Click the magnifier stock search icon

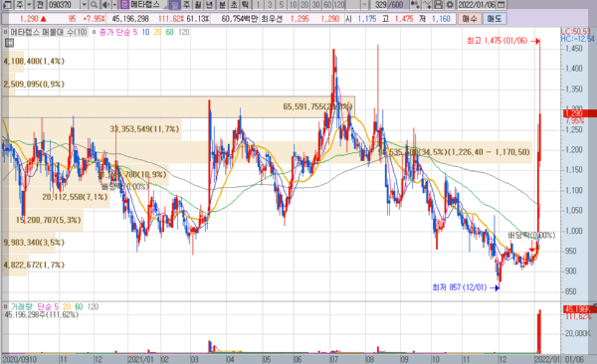click(x=95, y=5)
